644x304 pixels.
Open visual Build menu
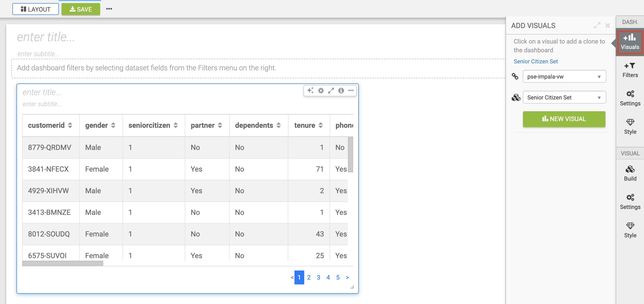[x=630, y=173]
